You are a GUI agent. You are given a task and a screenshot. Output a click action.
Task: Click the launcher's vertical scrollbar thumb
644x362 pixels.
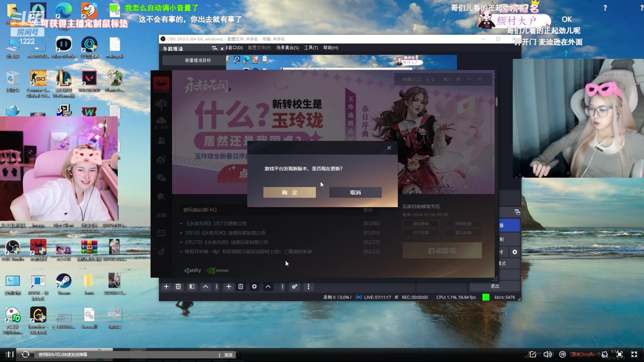[x=496, y=101]
